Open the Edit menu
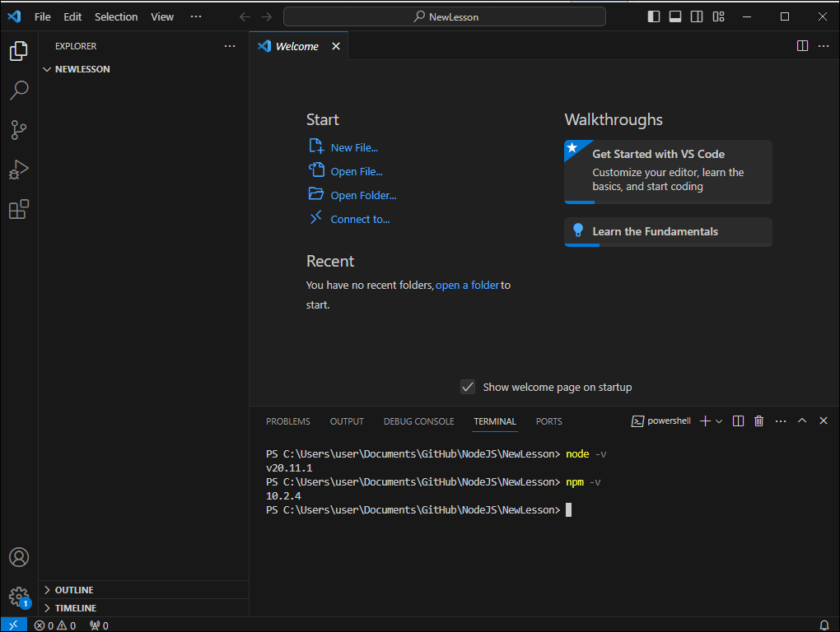The width and height of the screenshot is (840, 632). click(72, 16)
